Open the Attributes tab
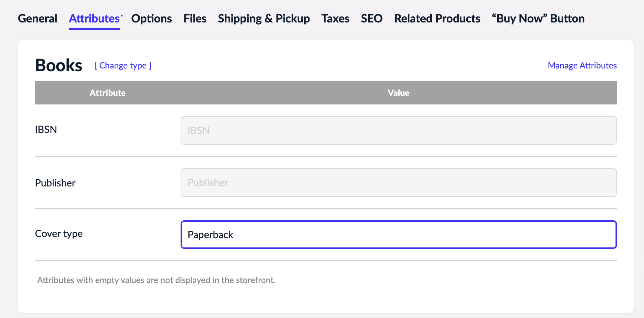Viewport: 644px width, 318px height. (x=94, y=18)
